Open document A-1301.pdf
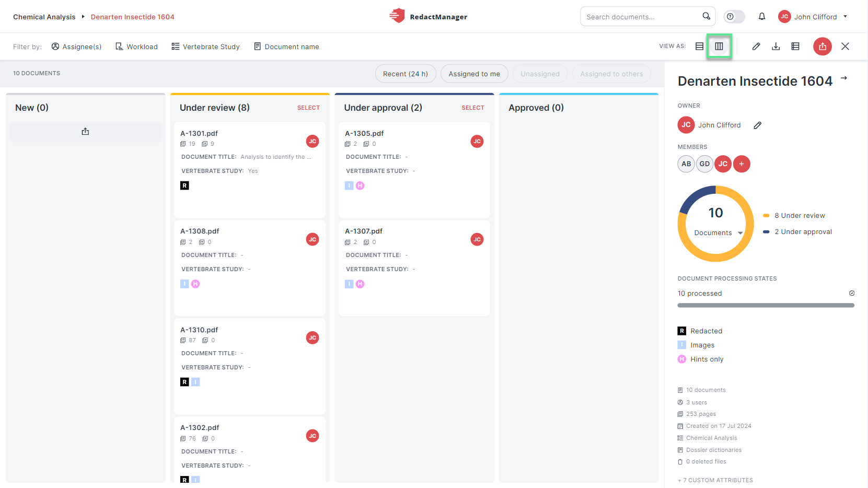Viewport: 868px width, 488px height. [x=199, y=133]
